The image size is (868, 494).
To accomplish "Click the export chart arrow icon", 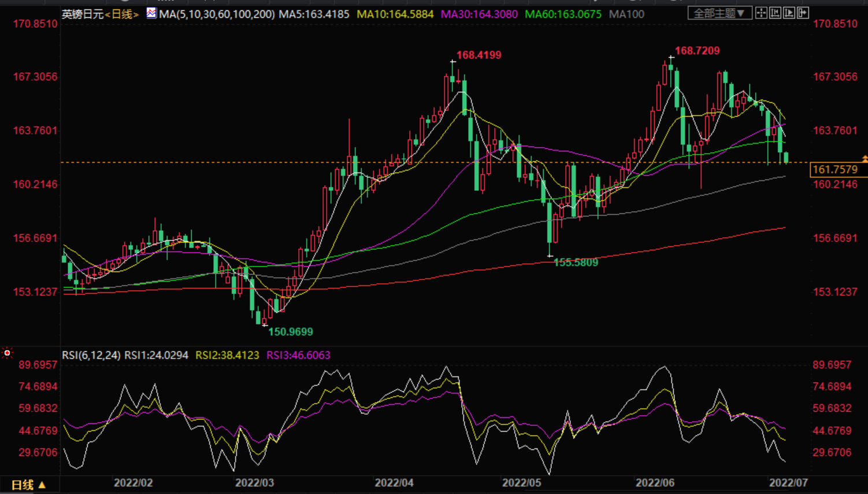I will click(803, 13).
